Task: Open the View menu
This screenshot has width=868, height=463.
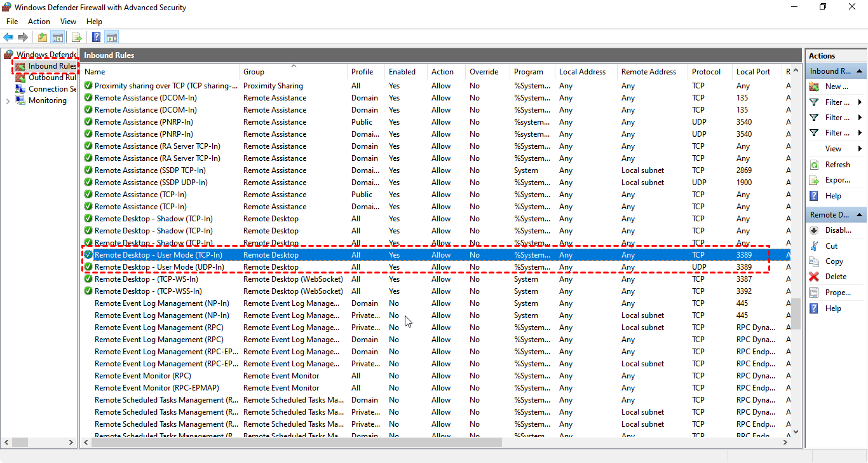Action: pos(68,22)
